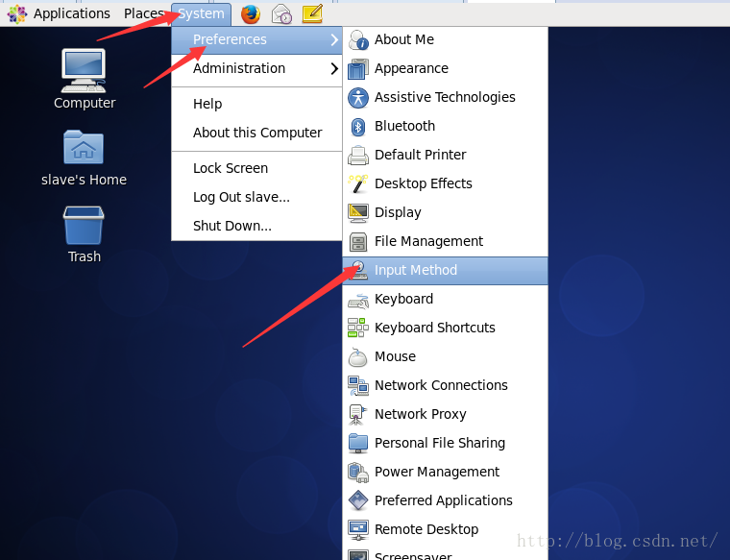Click the Power Management icon
This screenshot has width=730, height=560.
click(x=358, y=473)
